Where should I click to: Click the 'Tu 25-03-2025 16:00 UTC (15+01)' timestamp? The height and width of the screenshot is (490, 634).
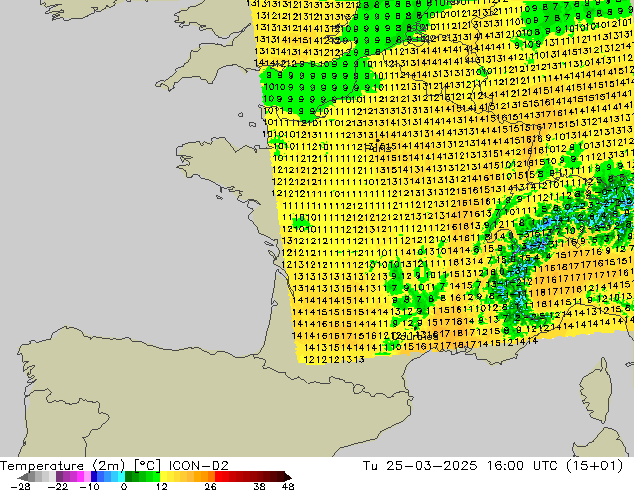click(x=493, y=466)
